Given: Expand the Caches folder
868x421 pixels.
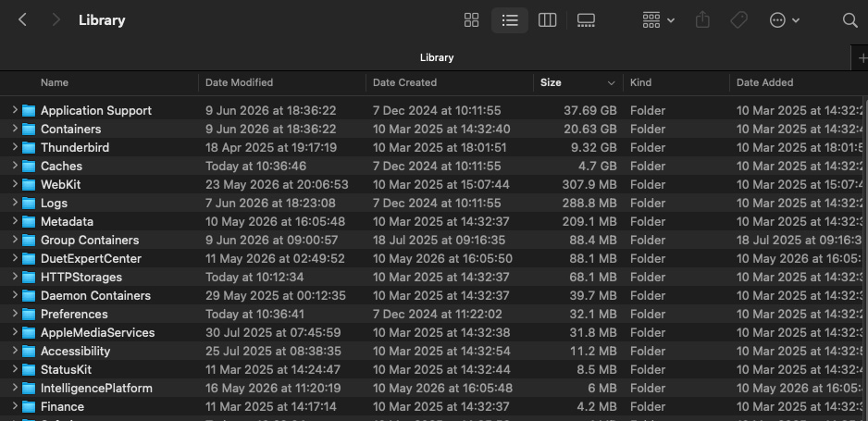Looking at the screenshot, I should [15, 166].
